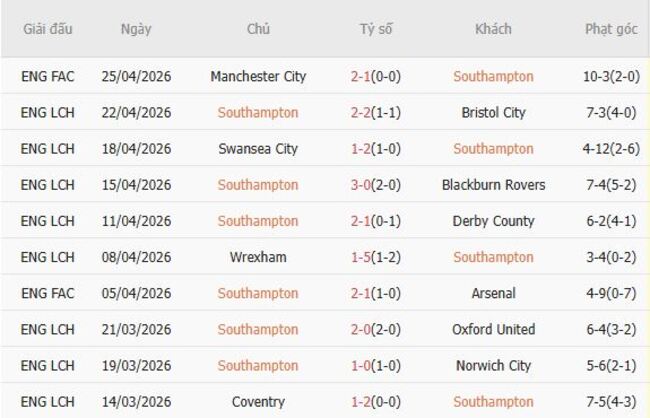The height and width of the screenshot is (418, 650).
Task: Open the Bristol City team link
Action: click(493, 113)
